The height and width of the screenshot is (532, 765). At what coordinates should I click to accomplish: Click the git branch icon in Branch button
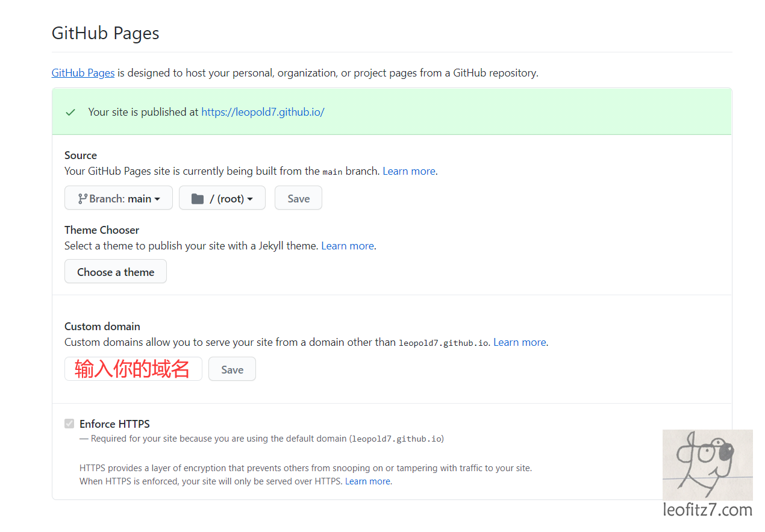(83, 198)
